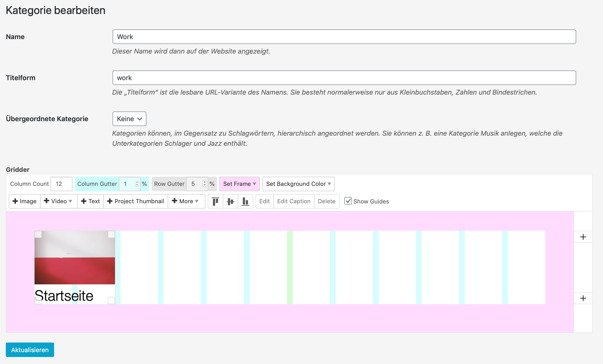Click Column Gutter stepper arrows

(x=137, y=184)
